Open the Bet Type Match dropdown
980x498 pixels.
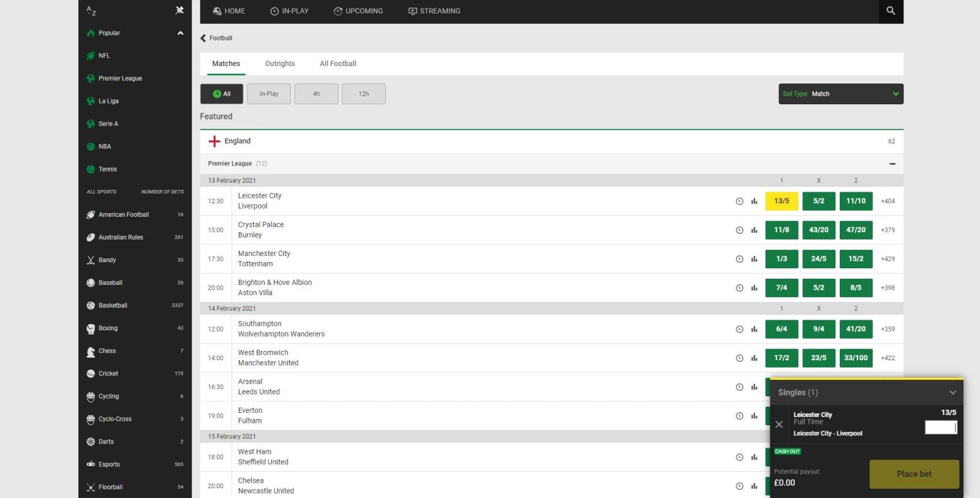[x=841, y=94]
